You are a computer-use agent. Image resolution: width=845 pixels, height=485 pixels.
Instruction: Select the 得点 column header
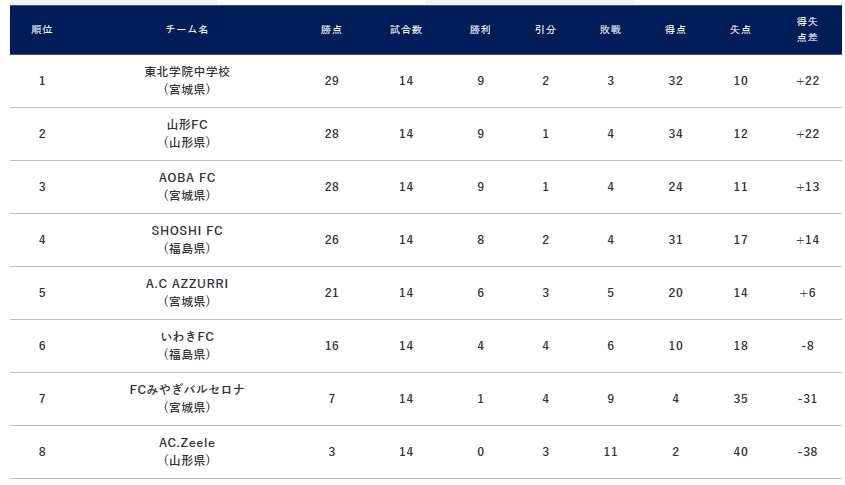pos(675,30)
